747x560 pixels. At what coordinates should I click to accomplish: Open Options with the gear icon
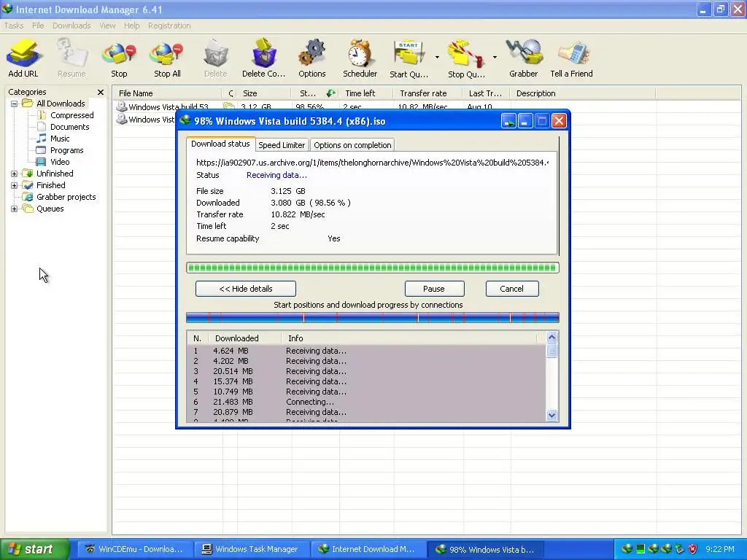[312, 58]
